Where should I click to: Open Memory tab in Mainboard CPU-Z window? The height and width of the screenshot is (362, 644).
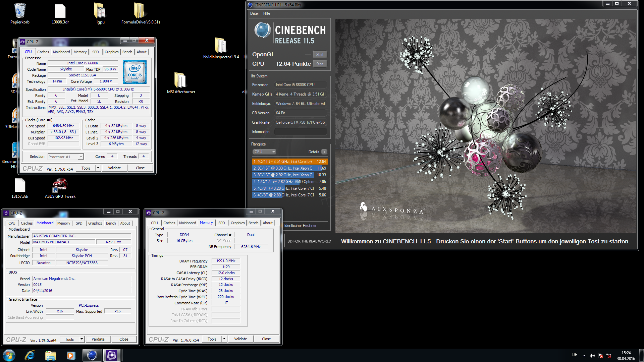[64, 223]
